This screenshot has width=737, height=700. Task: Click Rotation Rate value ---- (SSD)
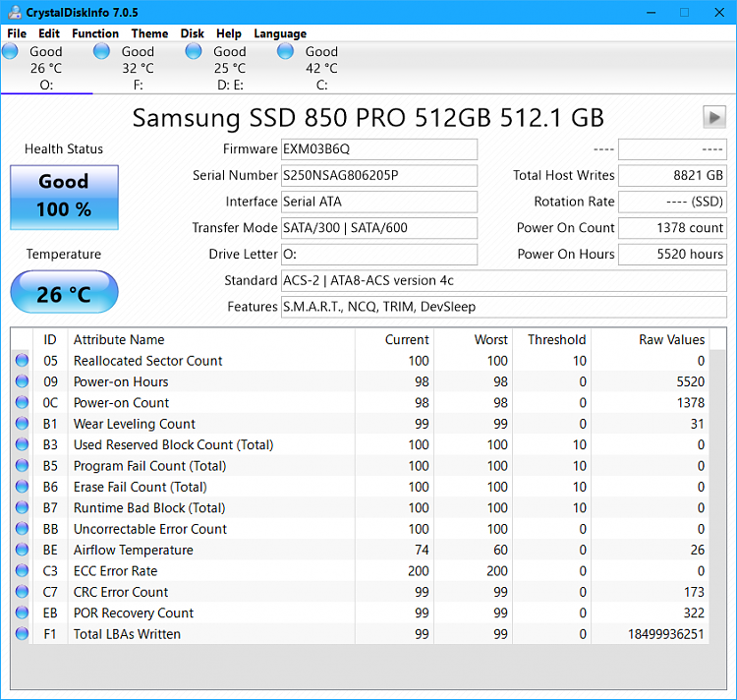coord(672,202)
